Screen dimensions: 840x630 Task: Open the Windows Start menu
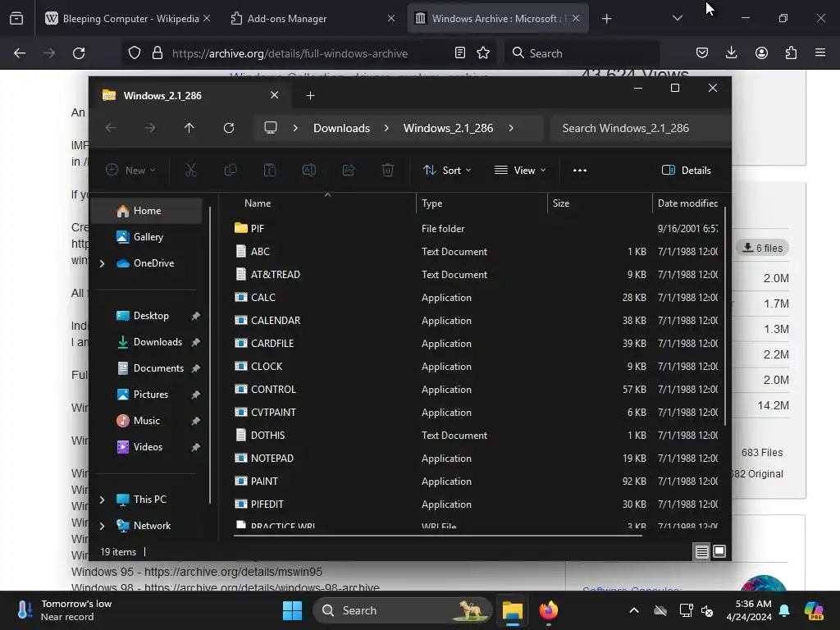click(293, 610)
